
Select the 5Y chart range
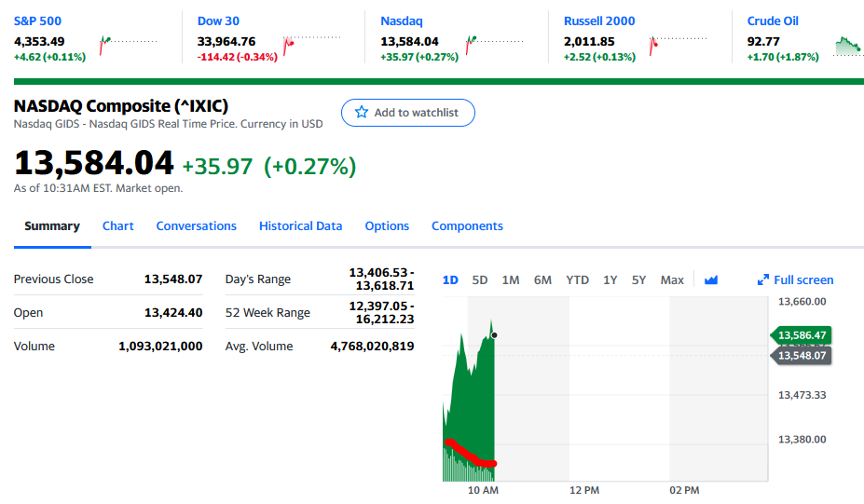638,279
